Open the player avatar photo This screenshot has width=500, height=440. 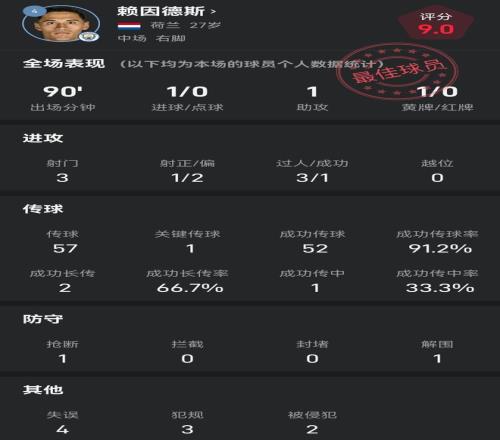click(61, 24)
